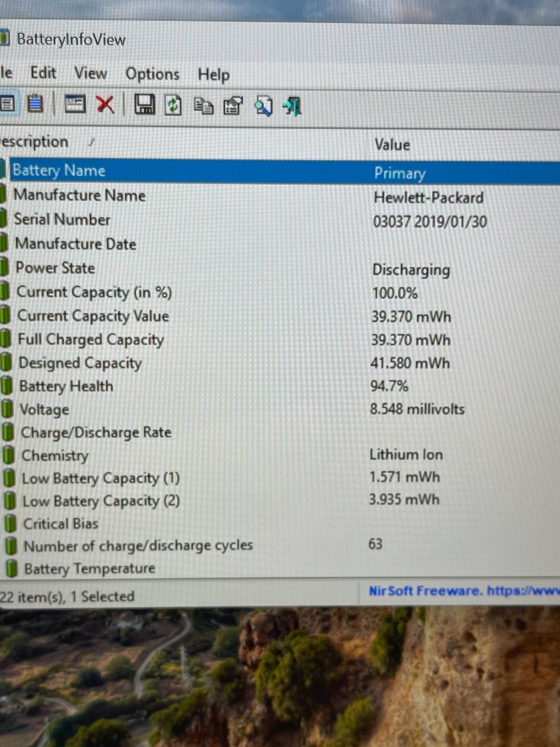Image resolution: width=560 pixels, height=747 pixels.
Task: Click the value Discharging
Action: (x=411, y=270)
